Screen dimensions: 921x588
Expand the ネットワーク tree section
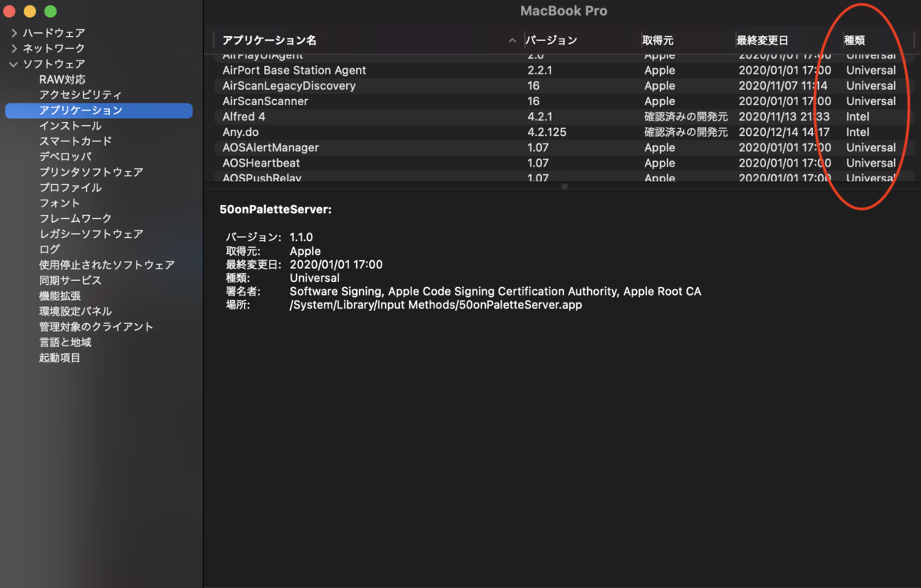tap(14, 48)
